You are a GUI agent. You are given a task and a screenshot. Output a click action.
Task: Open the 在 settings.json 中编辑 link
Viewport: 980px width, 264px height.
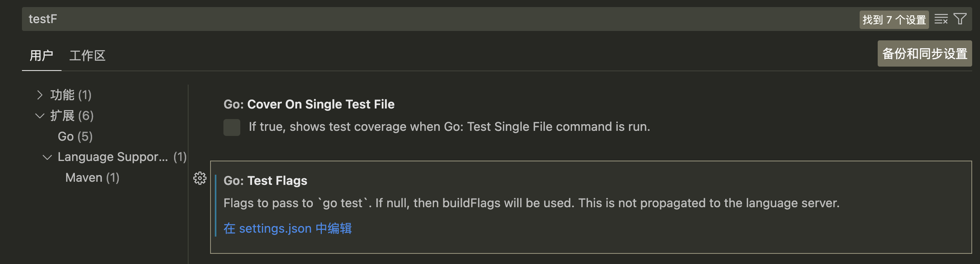coord(287,228)
